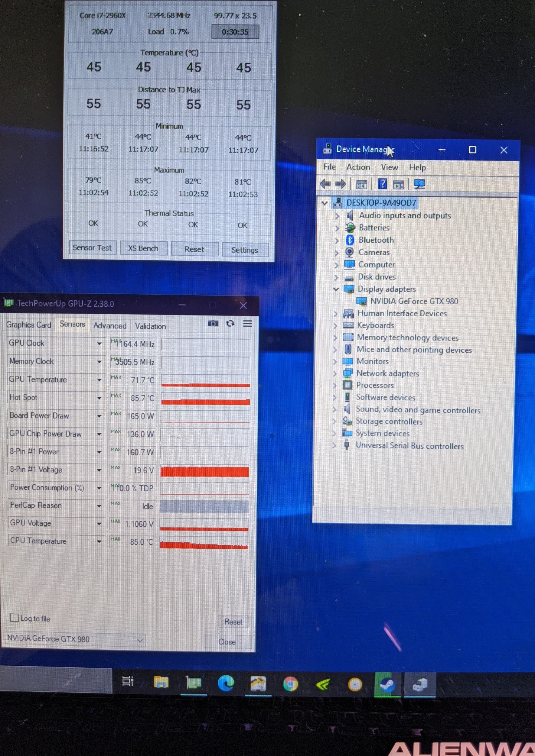Click Sensor Test button
This screenshot has height=756, width=535.
(92, 247)
